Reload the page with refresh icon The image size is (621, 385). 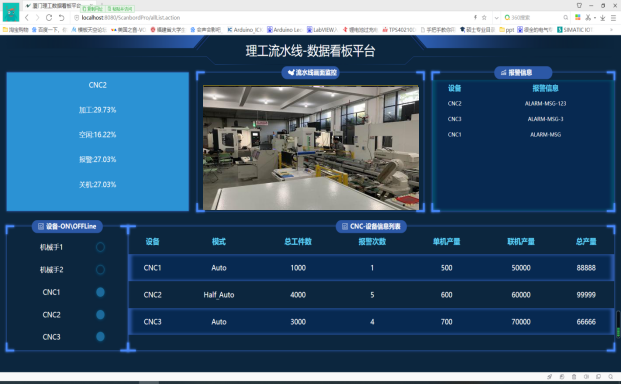tap(49, 17)
